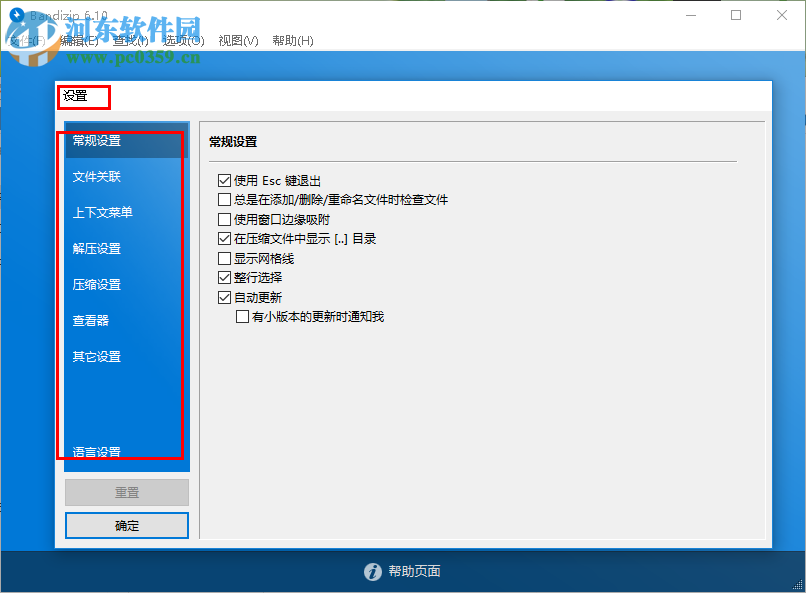Click the Bandizip icon in the title bar
Viewport: 806px width, 593px height.
pyautogui.click(x=14, y=15)
